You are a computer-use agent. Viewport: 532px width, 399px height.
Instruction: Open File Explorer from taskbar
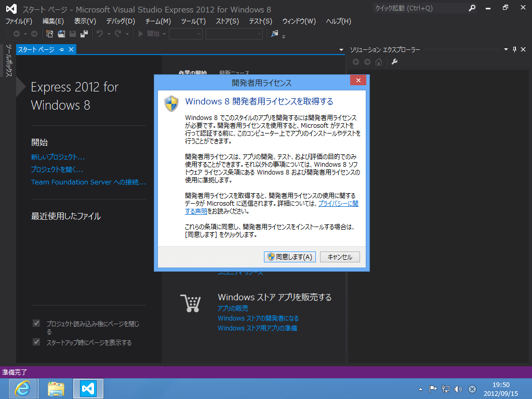tap(56, 389)
